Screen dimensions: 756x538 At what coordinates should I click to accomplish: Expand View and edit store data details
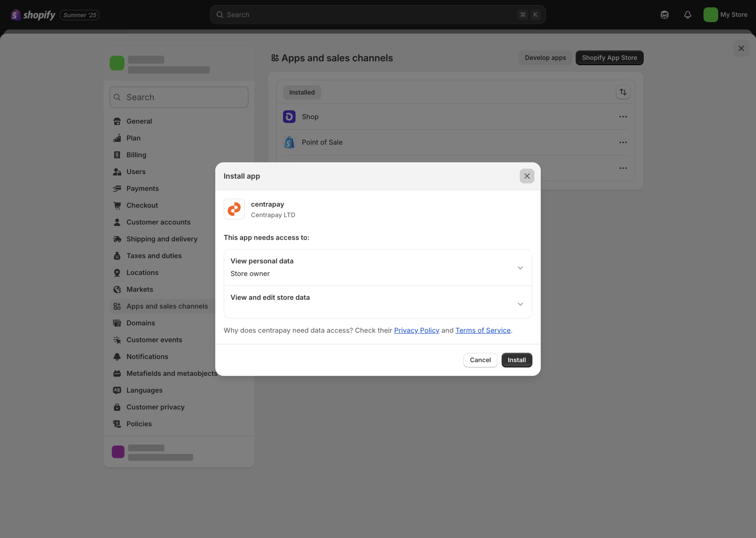pyautogui.click(x=520, y=304)
